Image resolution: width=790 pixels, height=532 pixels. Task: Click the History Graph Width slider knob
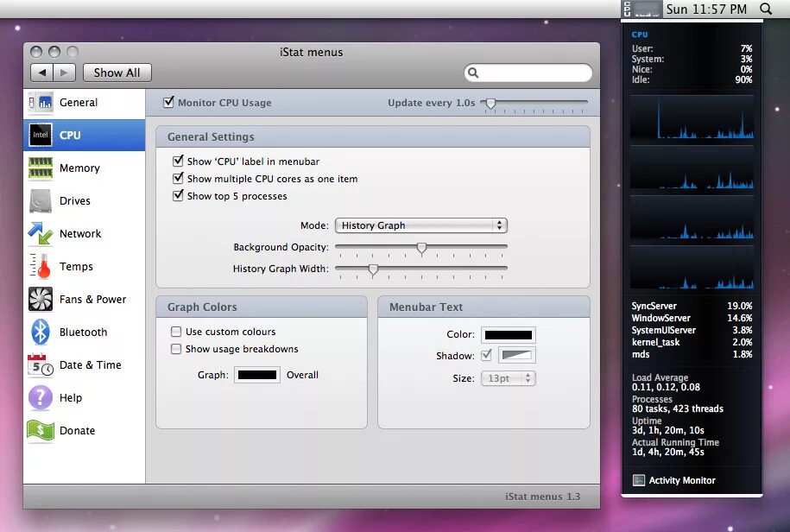[x=373, y=269]
